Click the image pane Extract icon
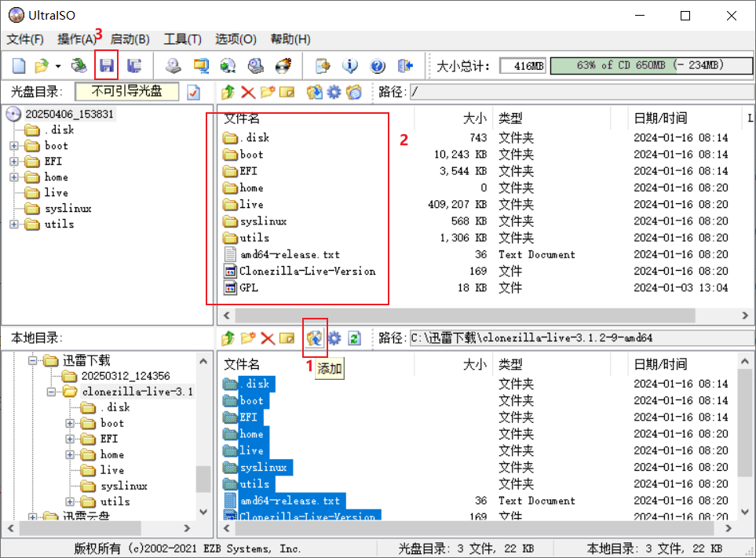Screen dimensions: 756x558 point(314,92)
